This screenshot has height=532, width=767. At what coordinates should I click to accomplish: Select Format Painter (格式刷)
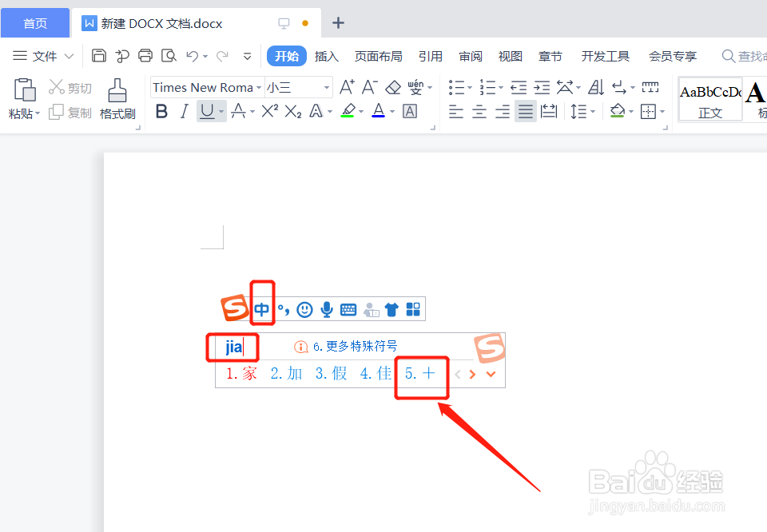(x=117, y=99)
